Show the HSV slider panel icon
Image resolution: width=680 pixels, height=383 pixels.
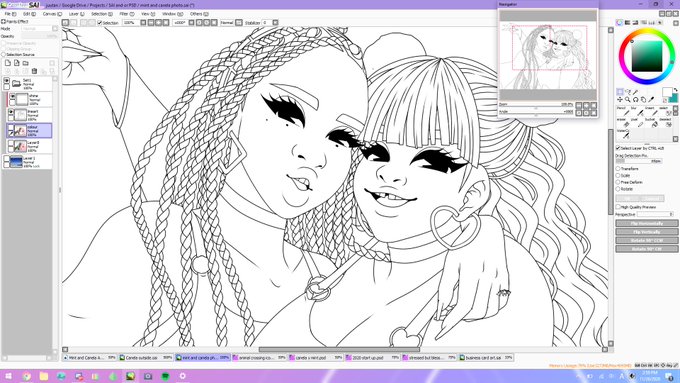pyautogui.click(x=635, y=23)
